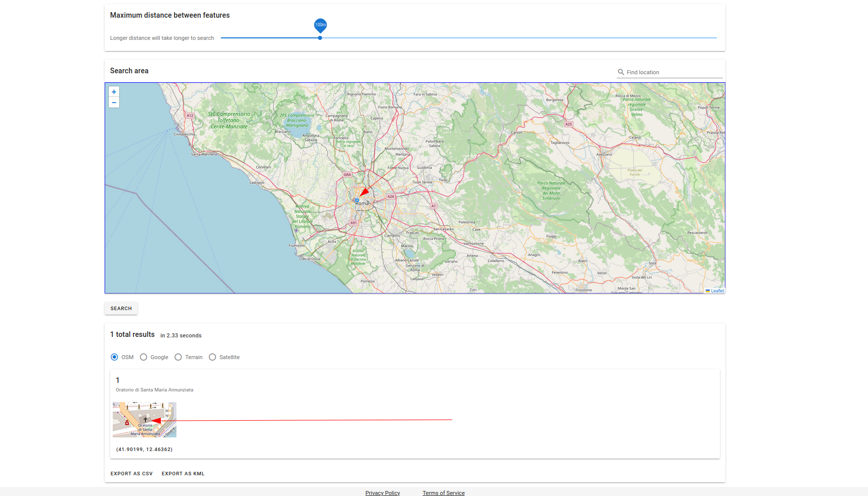Click the Tivoli label on map
The image size is (868, 496).
(443, 180)
